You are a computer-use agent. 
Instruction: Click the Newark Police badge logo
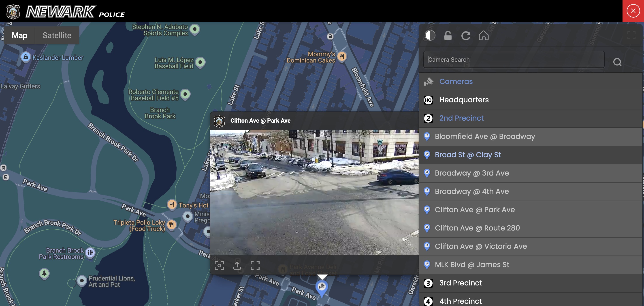(13, 11)
